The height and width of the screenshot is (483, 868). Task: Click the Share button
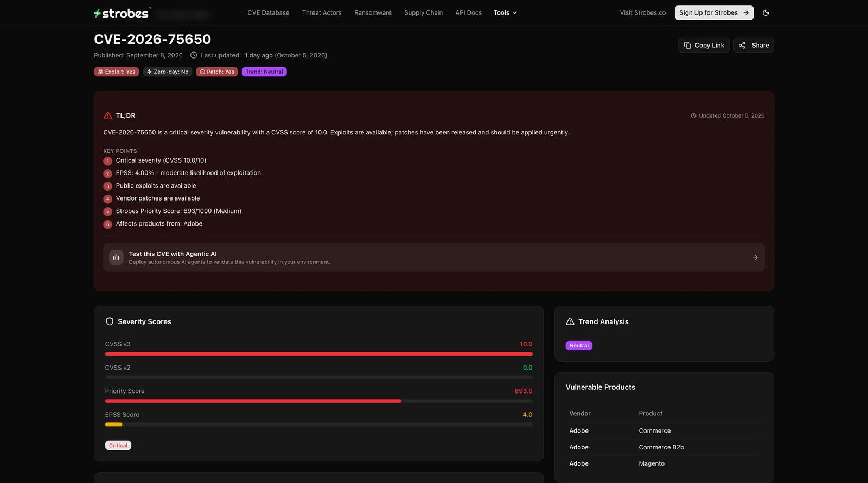(x=754, y=45)
